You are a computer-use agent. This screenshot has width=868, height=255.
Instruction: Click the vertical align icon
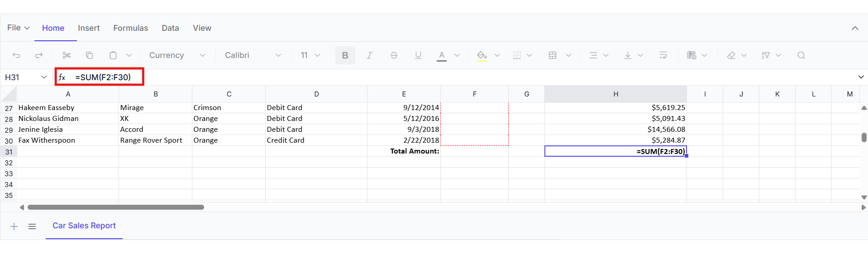click(x=628, y=55)
